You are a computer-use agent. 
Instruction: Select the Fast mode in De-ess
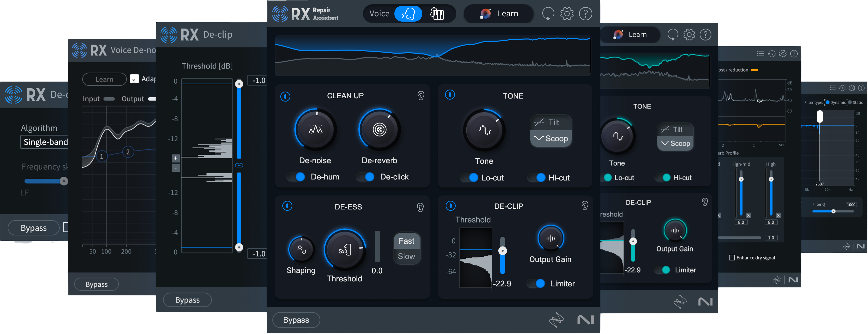click(x=406, y=241)
